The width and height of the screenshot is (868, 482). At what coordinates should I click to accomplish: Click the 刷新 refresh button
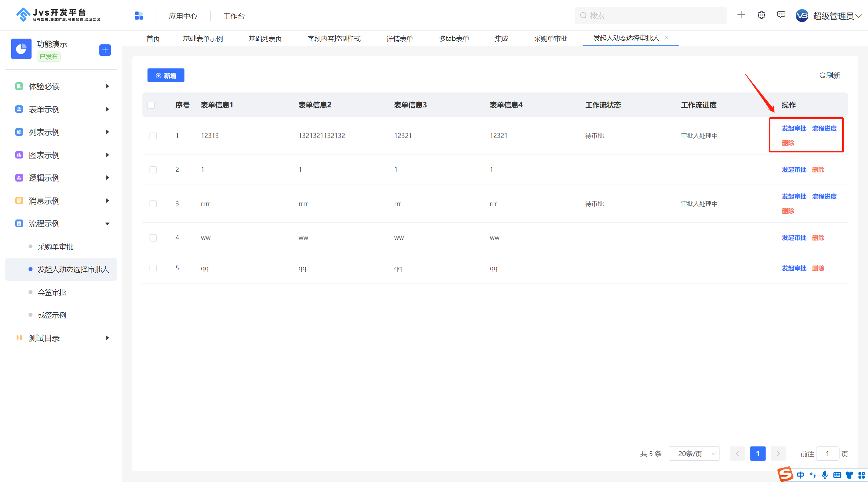point(830,75)
